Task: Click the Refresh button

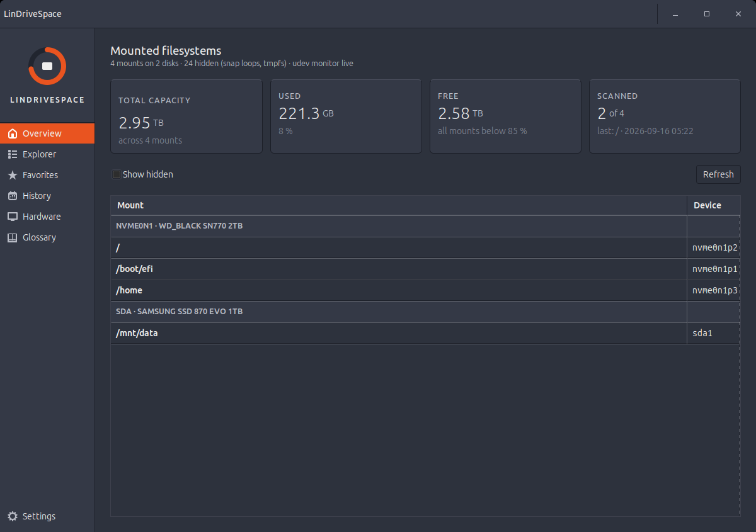Action: coord(718,174)
